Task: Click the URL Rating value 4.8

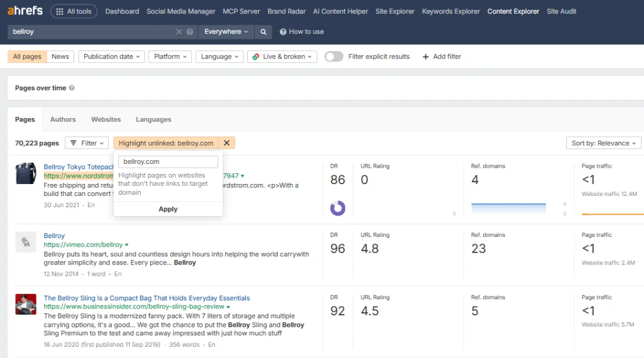Action: click(370, 249)
